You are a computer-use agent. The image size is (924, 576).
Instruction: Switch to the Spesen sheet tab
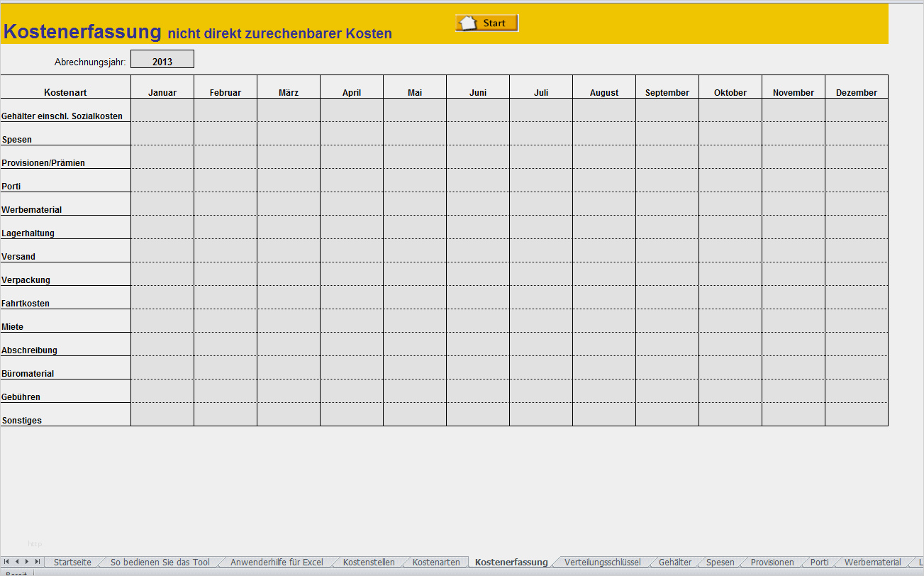(720, 562)
